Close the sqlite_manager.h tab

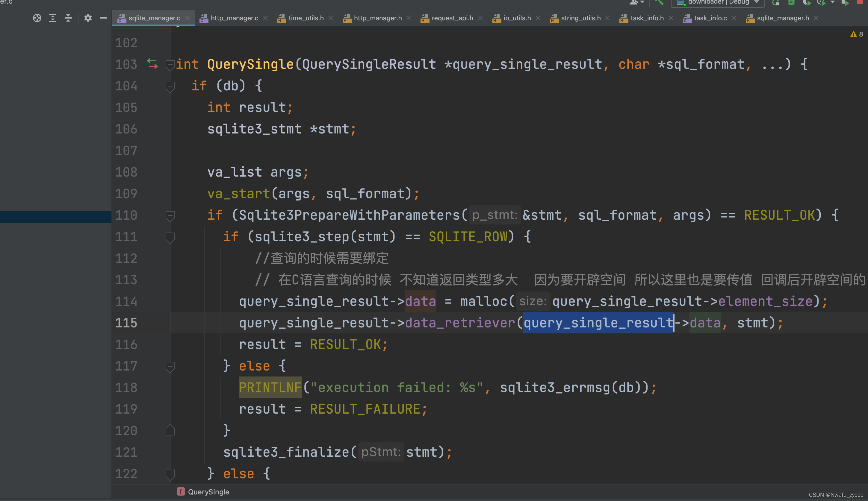pyautogui.click(x=816, y=18)
